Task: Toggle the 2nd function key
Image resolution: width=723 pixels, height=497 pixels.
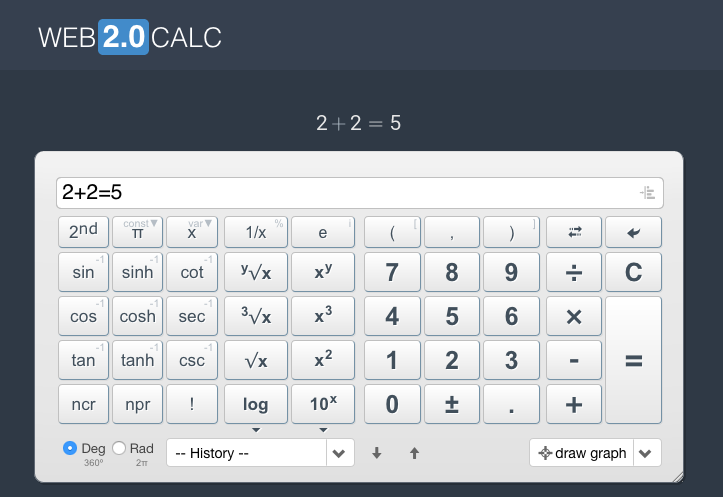Action: (x=83, y=232)
